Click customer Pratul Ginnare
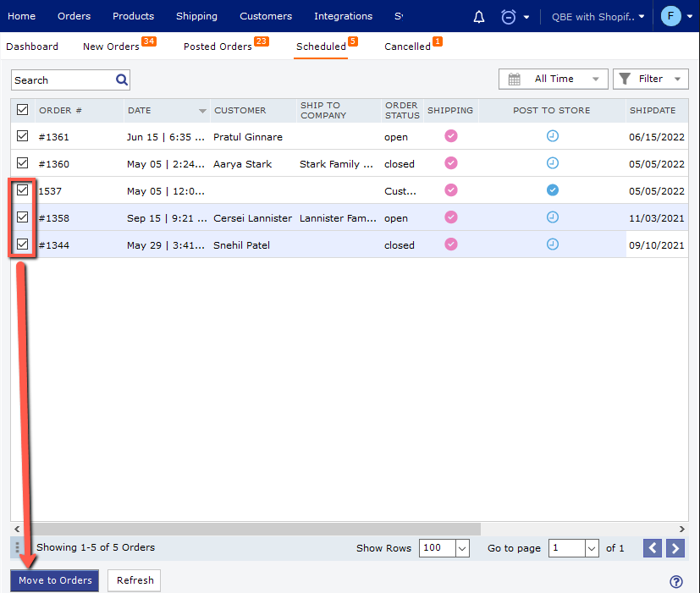700x593 pixels. click(x=248, y=137)
